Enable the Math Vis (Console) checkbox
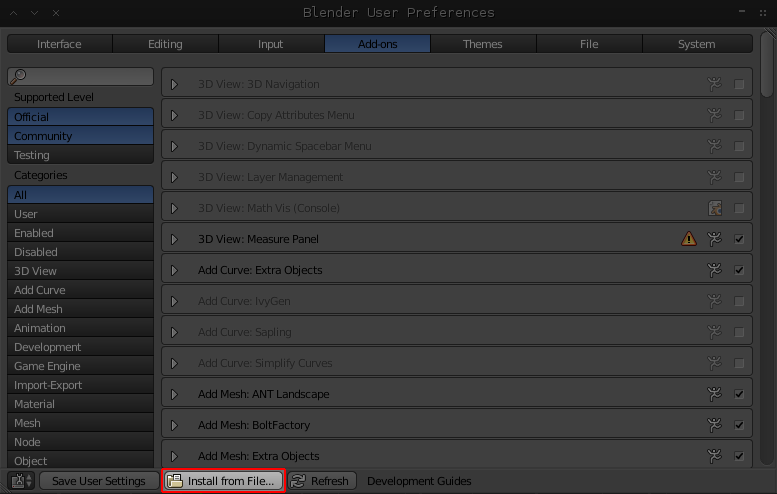 739,208
